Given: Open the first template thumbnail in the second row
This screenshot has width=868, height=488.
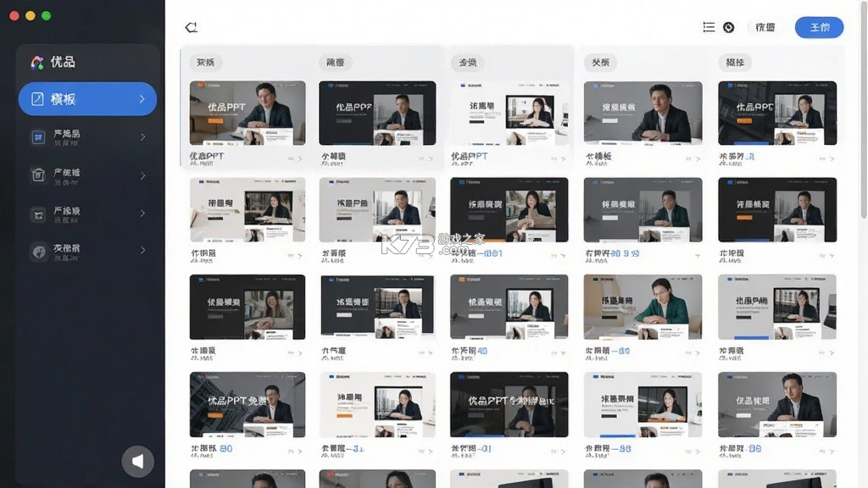Looking at the screenshot, I should point(248,210).
